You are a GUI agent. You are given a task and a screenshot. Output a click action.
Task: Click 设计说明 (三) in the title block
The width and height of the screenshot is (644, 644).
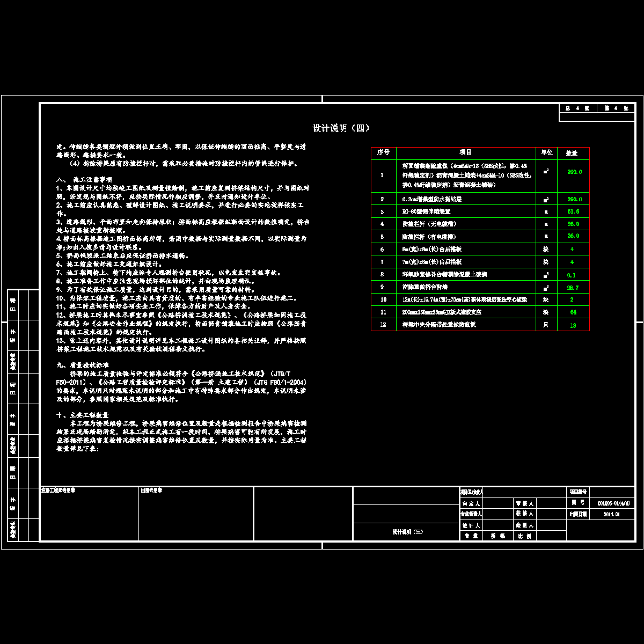(x=407, y=532)
